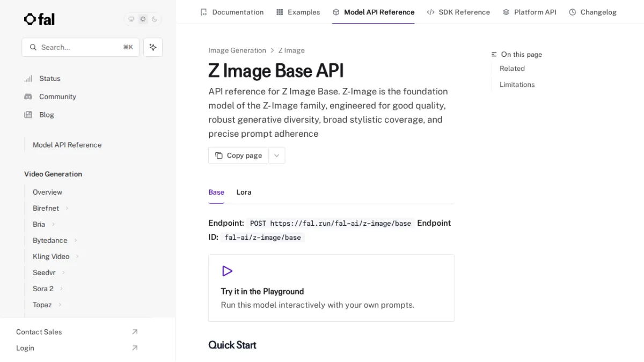This screenshot has width=644, height=362.
Task: Jump to Limitations section
Action: (x=517, y=85)
